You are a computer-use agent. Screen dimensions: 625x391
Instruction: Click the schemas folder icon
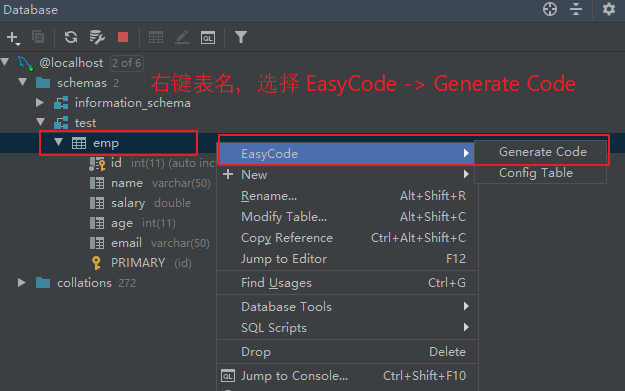pyautogui.click(x=43, y=83)
